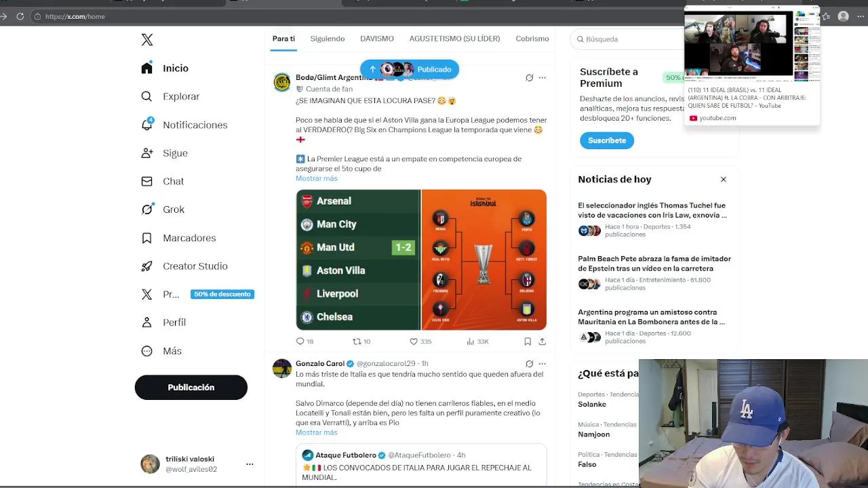Open Creator Studio from the sidebar

tap(184, 266)
